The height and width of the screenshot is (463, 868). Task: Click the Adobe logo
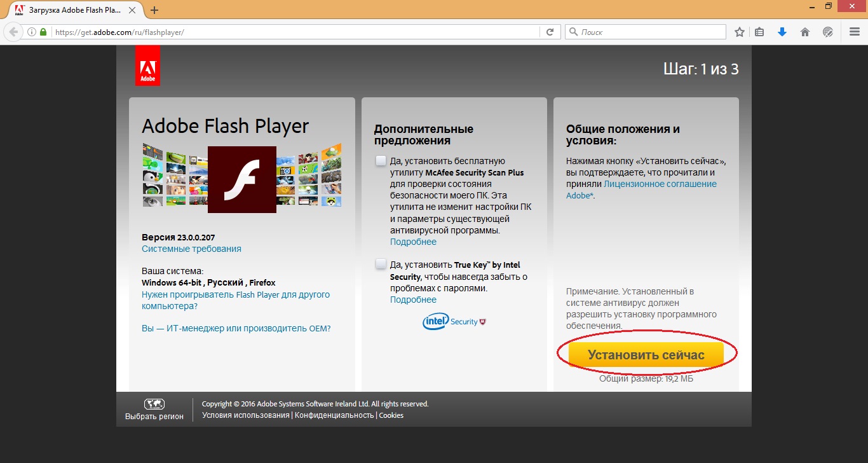[x=147, y=66]
